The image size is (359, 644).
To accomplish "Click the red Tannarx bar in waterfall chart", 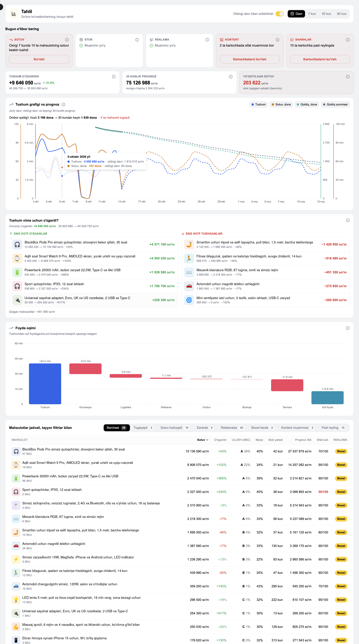I will point(287,385).
